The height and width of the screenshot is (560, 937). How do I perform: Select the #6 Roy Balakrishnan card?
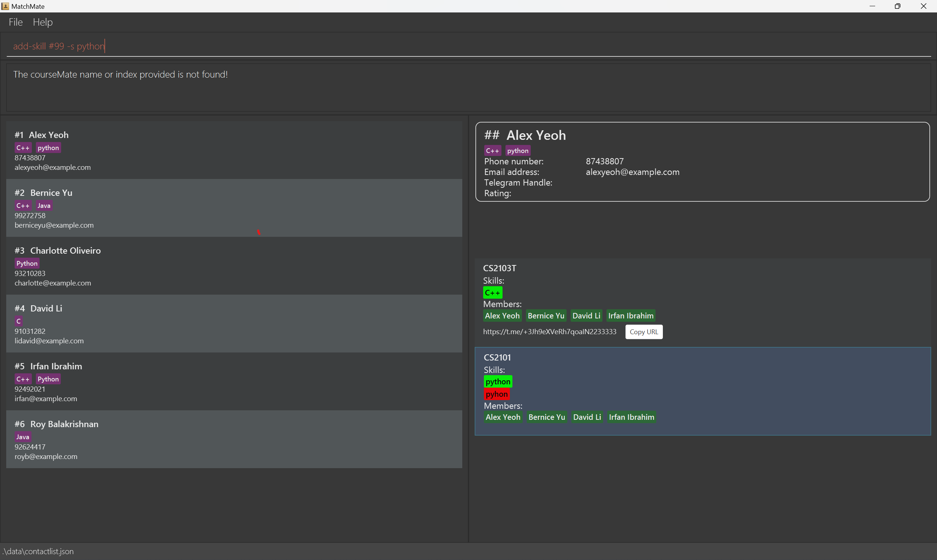point(234,439)
